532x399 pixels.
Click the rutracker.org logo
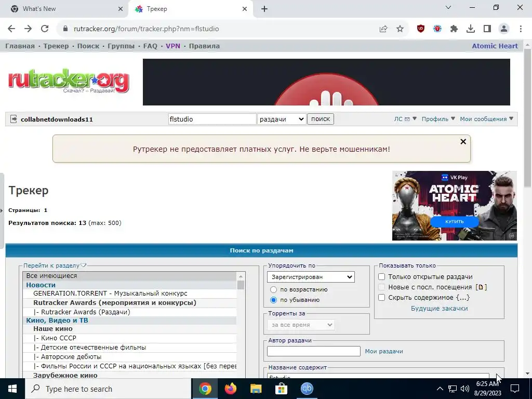point(69,81)
